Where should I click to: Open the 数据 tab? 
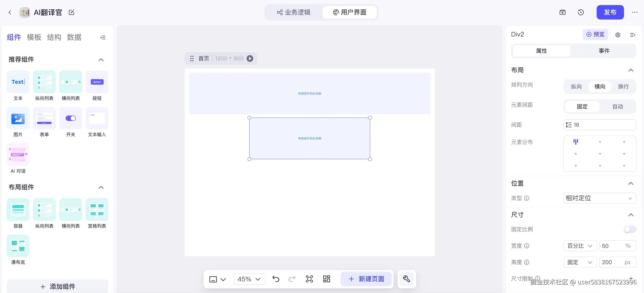point(74,38)
